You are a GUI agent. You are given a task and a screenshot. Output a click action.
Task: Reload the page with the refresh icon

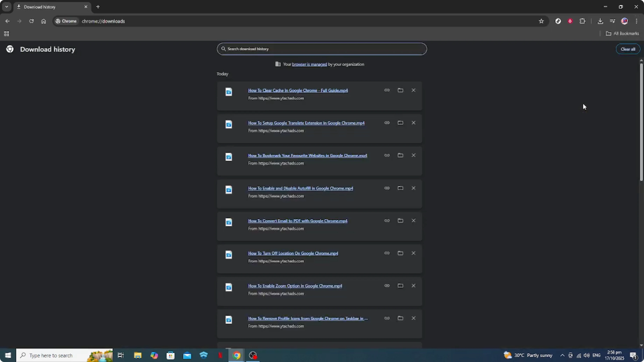tap(32, 21)
